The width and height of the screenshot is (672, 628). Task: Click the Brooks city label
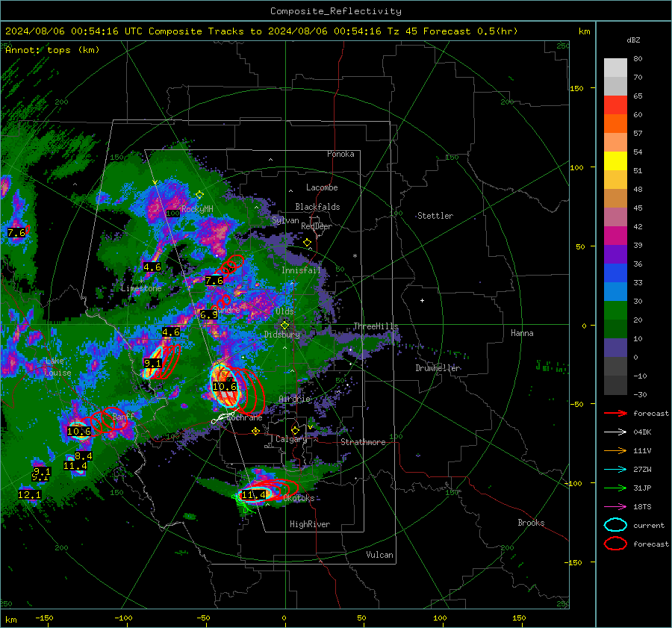(x=531, y=523)
